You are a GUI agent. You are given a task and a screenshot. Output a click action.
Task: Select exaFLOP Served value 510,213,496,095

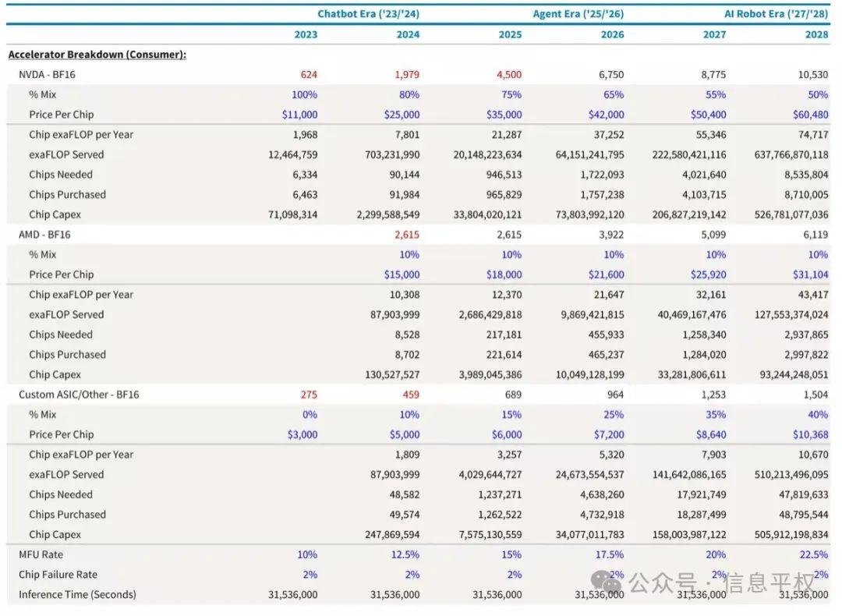(x=791, y=475)
